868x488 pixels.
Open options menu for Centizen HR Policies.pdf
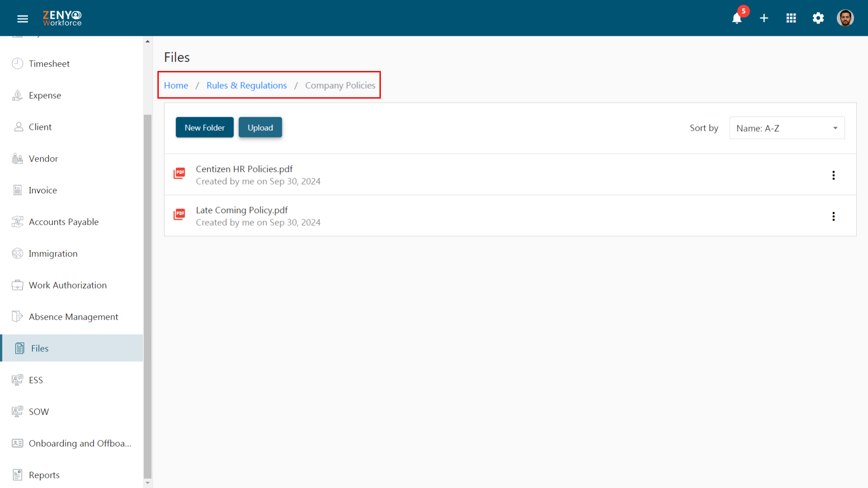834,175
